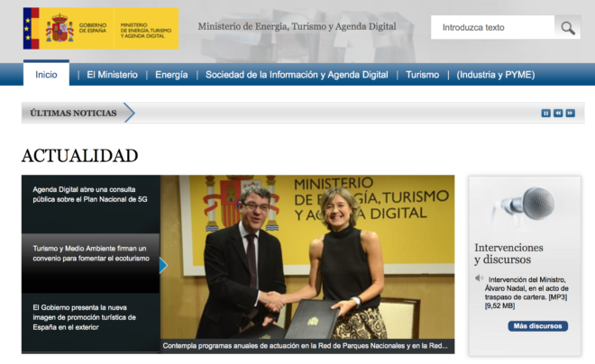Click the search magnifying glass icon
The image size is (595, 364).
coord(567,28)
